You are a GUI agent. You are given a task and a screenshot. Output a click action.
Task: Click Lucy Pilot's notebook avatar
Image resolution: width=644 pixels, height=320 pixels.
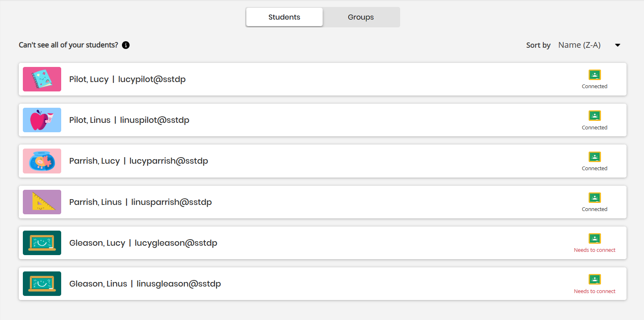pyautogui.click(x=42, y=79)
